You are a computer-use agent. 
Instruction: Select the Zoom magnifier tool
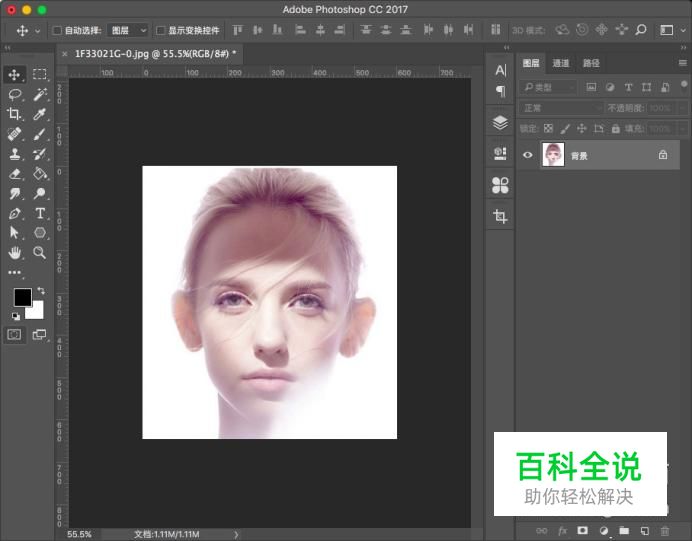pos(40,252)
